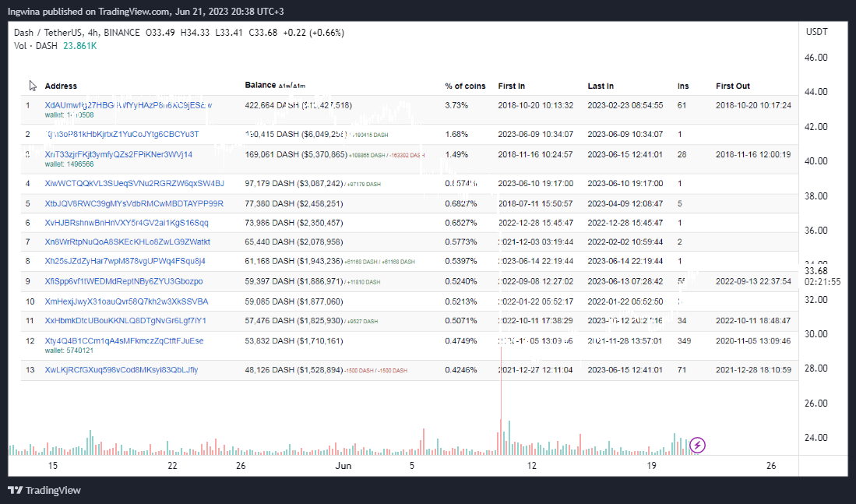
Task: Click balance 77,380 DASH ($2,458,251)
Action: [x=294, y=203]
